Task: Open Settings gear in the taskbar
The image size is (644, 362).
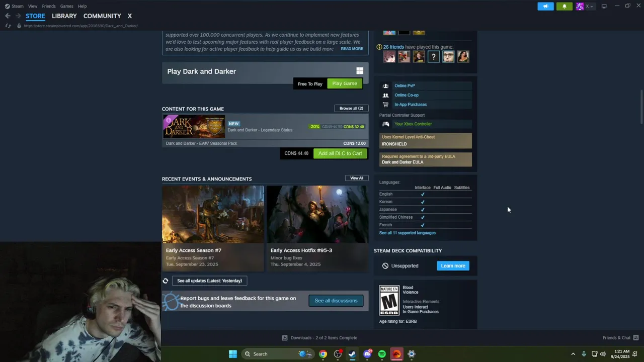Action: click(x=412, y=354)
